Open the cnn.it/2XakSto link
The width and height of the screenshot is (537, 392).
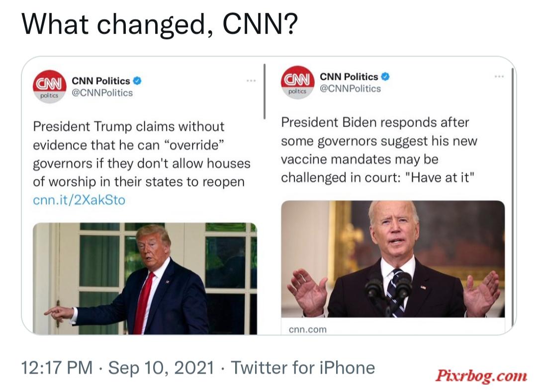pos(79,200)
